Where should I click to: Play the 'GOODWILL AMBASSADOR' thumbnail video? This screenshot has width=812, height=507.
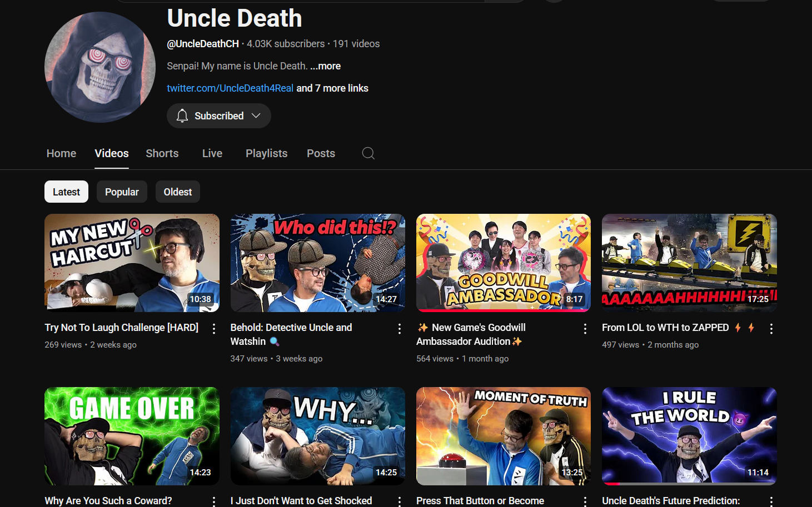(504, 263)
